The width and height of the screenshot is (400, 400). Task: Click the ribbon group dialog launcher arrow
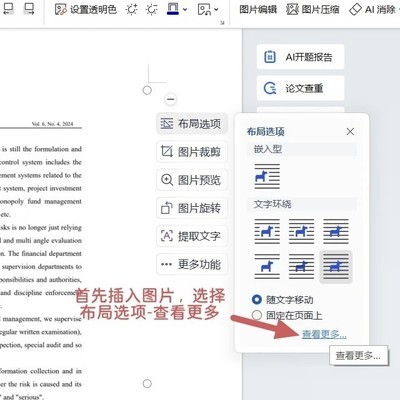click(222, 23)
